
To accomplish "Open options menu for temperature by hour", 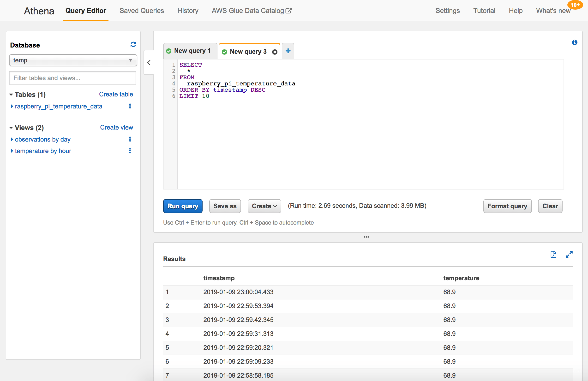I will [x=130, y=151].
